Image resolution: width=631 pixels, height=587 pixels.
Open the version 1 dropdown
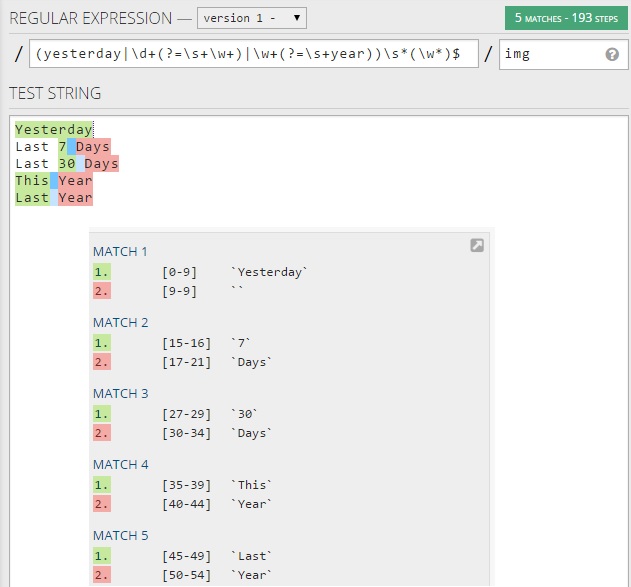[252, 18]
